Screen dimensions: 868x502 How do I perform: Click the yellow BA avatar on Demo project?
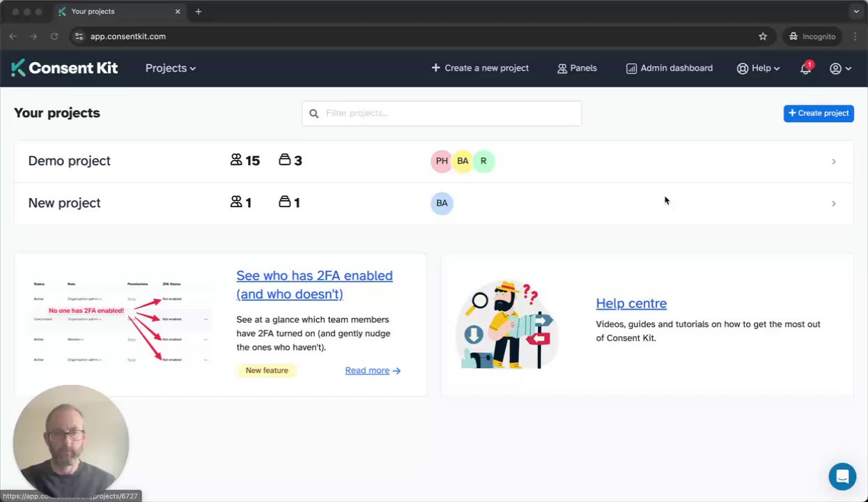[x=463, y=161]
